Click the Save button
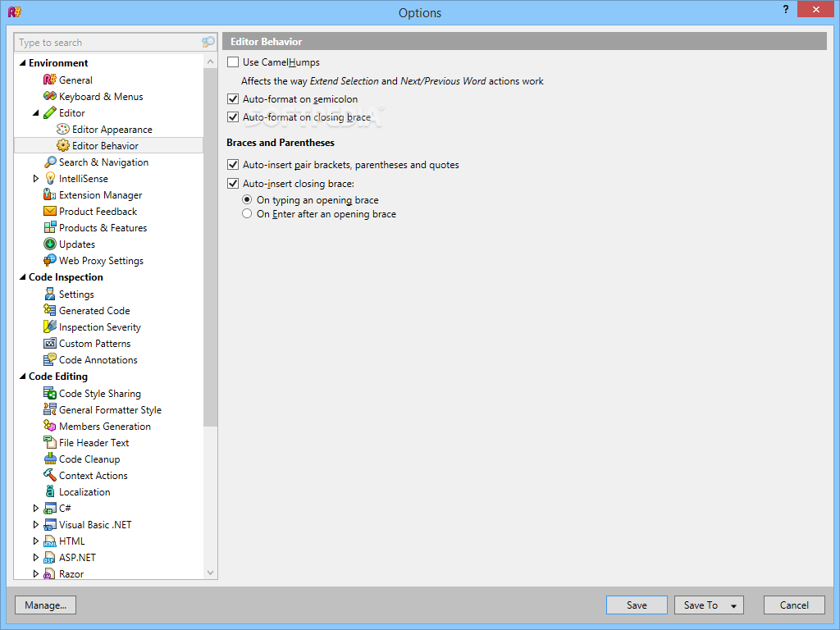 point(637,605)
